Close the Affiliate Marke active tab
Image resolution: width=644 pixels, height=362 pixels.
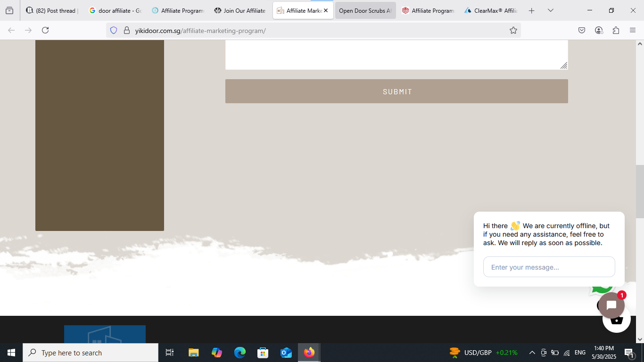tap(326, 10)
